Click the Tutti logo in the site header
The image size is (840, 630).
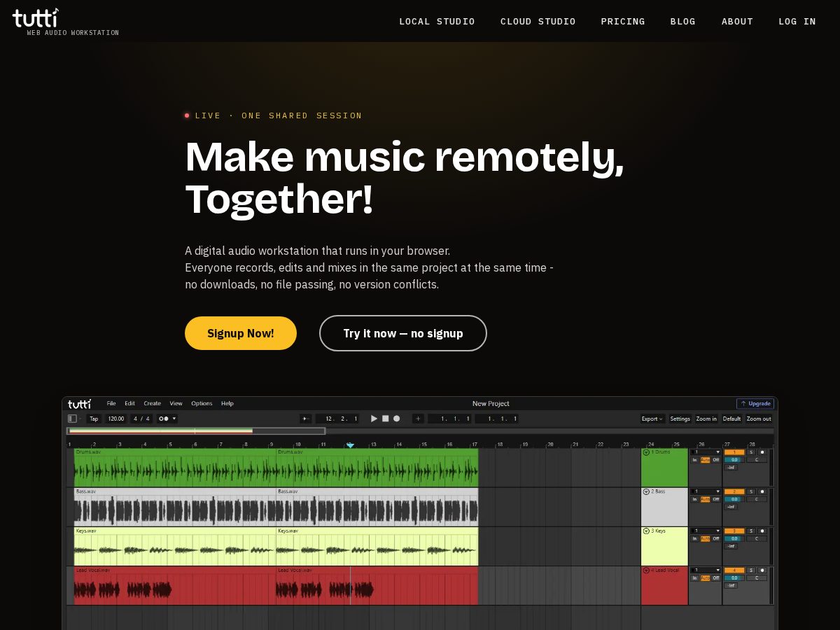pyautogui.click(x=36, y=18)
